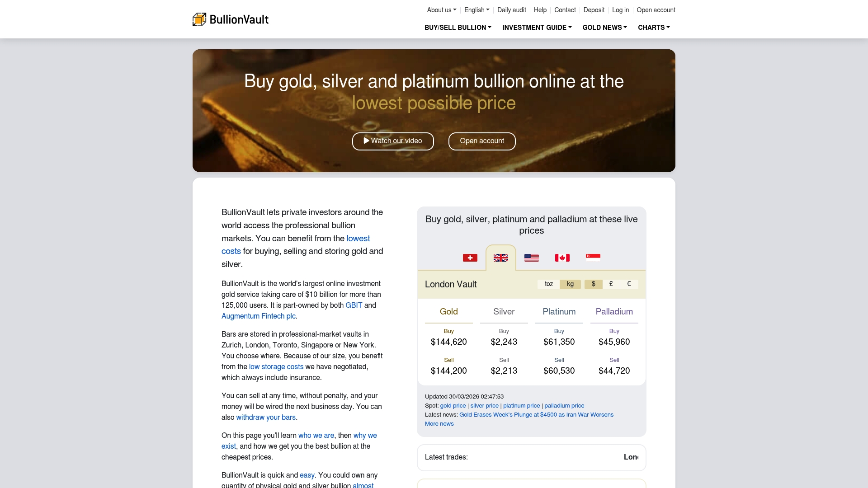Select the US vault flag icon

click(531, 258)
